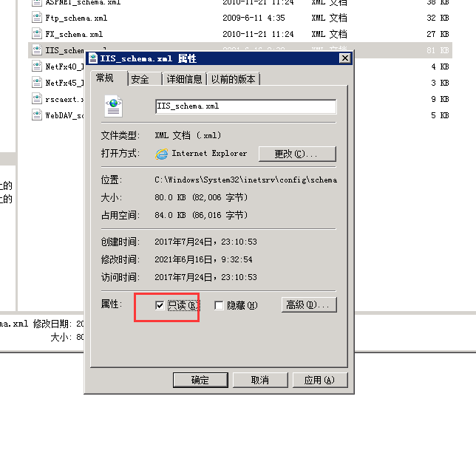Click the size value 80.0 KB (82,006 字节)

201,197
